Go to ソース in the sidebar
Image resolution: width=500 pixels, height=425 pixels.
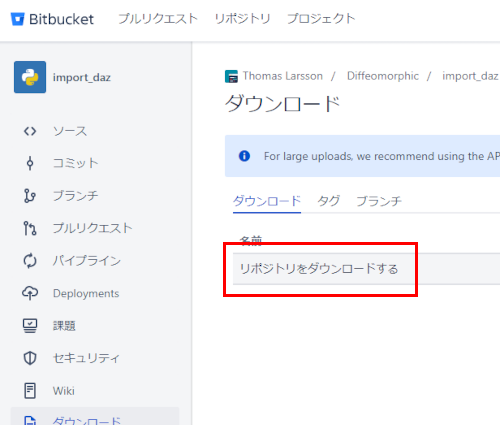pos(70,131)
